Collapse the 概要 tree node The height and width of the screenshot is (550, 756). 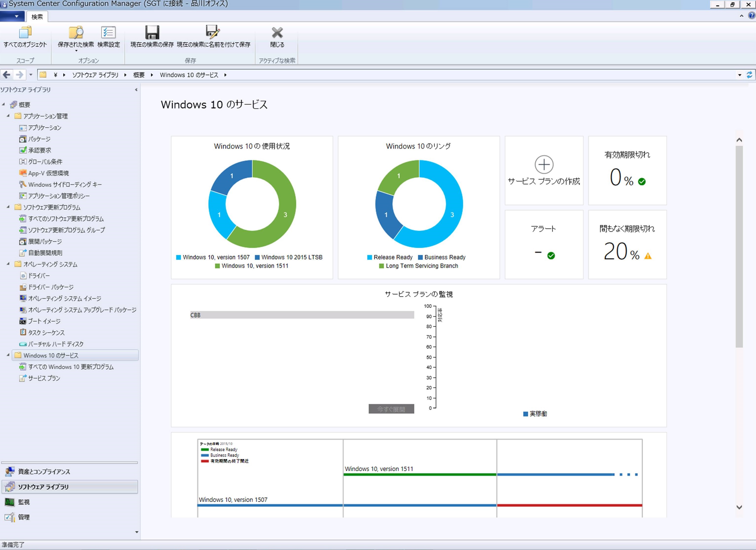3,104
